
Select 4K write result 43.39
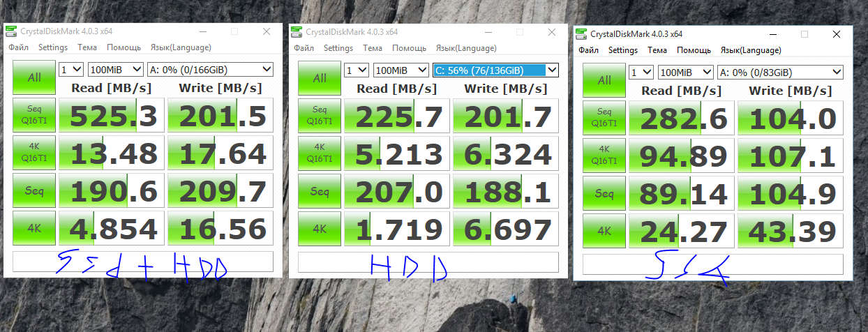[x=791, y=232]
